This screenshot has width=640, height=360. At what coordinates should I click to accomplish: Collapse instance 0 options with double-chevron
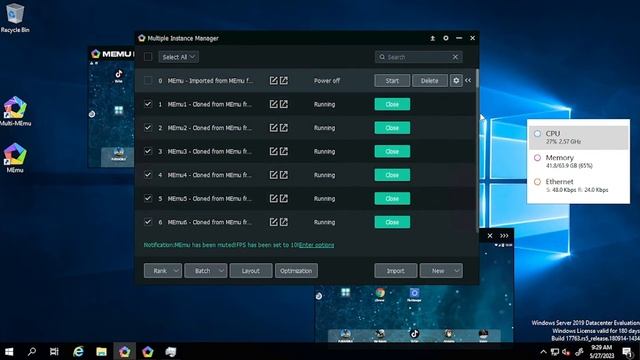click(x=468, y=80)
